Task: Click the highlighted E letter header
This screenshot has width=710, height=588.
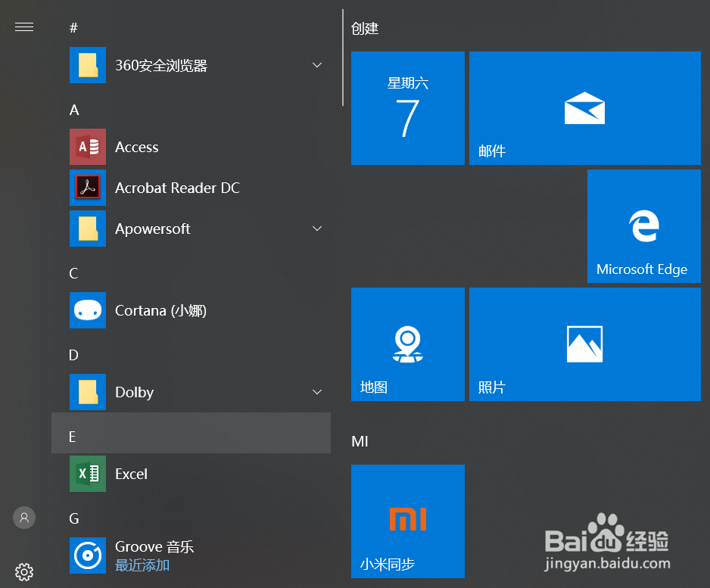Action: point(191,433)
